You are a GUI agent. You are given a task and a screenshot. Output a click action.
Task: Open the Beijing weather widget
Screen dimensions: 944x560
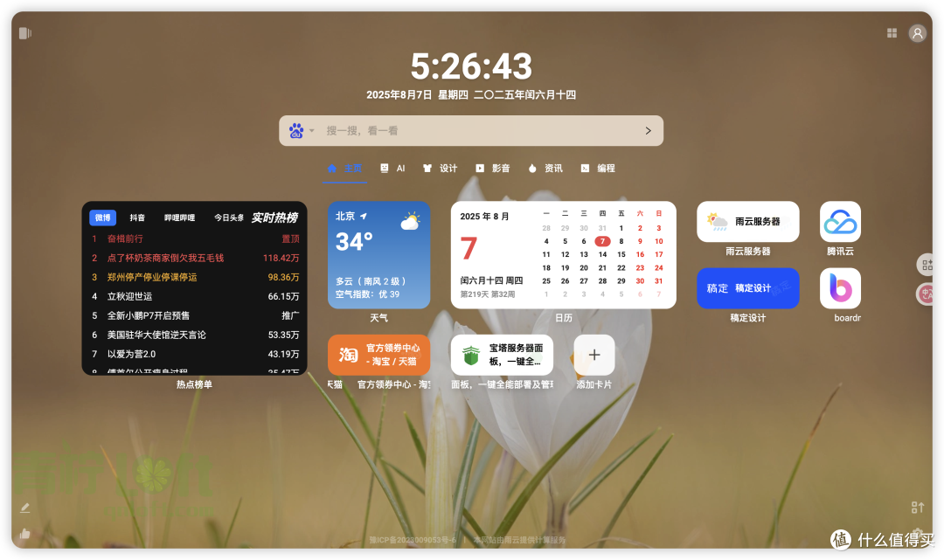pyautogui.click(x=378, y=255)
